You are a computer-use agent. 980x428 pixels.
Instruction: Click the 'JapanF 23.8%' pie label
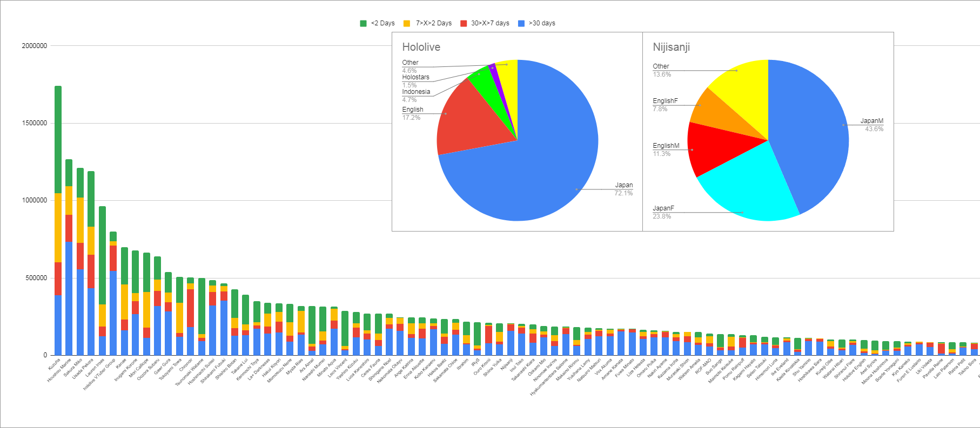pyautogui.click(x=663, y=212)
